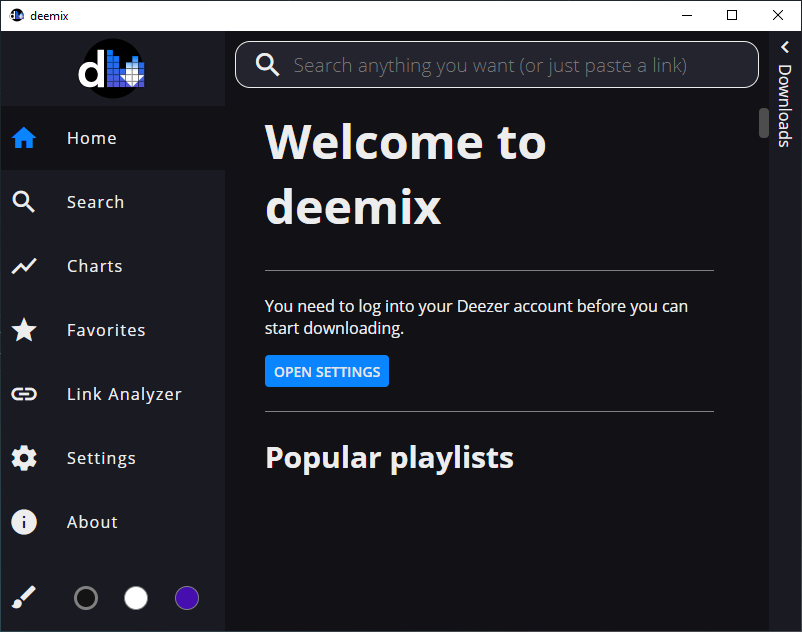Expand the Downloads panel with chevron arrow
Screen dimensions: 802x632
pyautogui.click(x=785, y=47)
